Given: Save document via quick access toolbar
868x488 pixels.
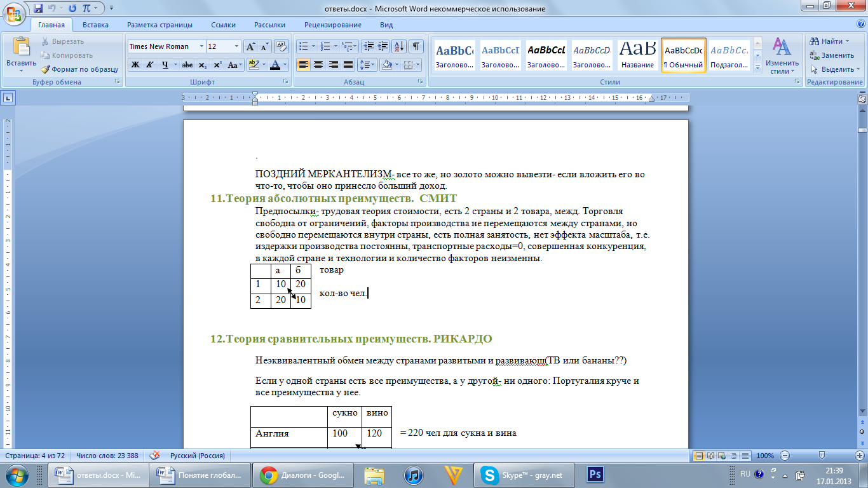Looking at the screenshot, I should tap(38, 8).
